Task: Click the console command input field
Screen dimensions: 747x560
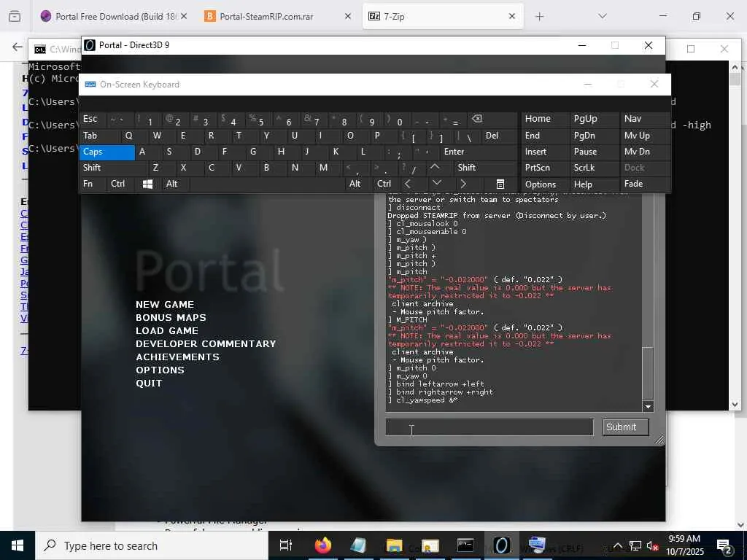Action: [x=489, y=427]
